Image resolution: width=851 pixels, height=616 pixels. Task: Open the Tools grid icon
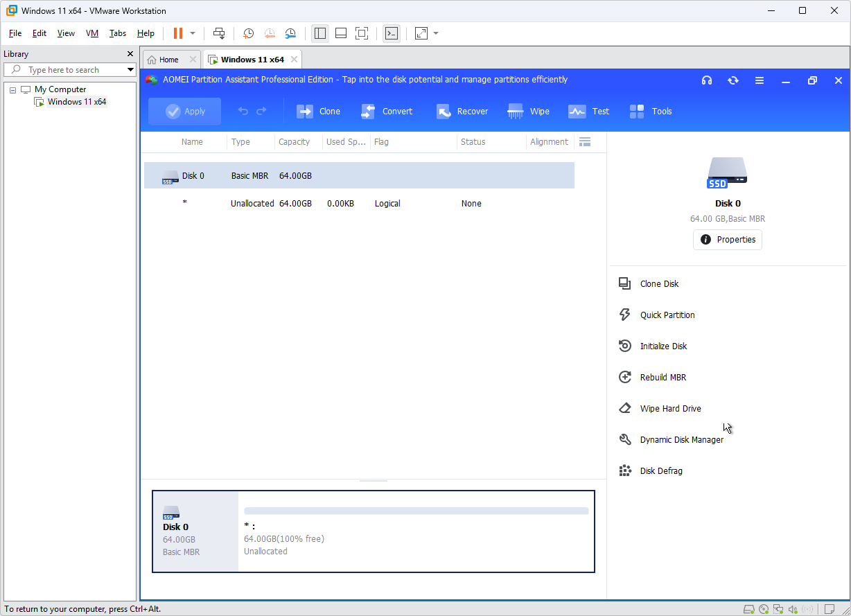[x=637, y=112]
